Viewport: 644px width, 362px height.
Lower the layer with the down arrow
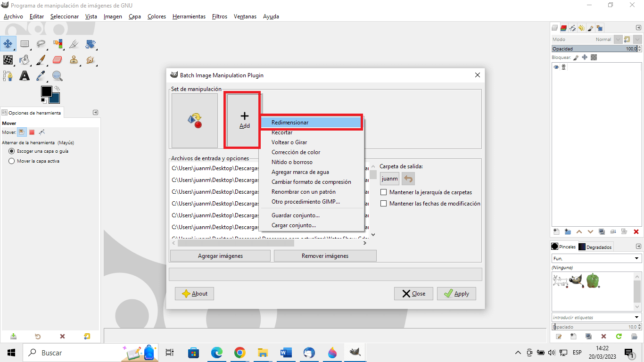pyautogui.click(x=590, y=231)
